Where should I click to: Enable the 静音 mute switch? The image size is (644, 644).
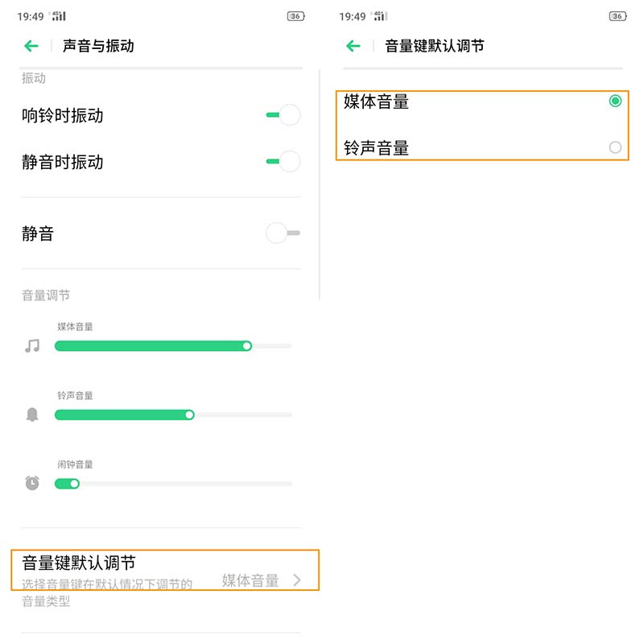pyautogui.click(x=283, y=233)
